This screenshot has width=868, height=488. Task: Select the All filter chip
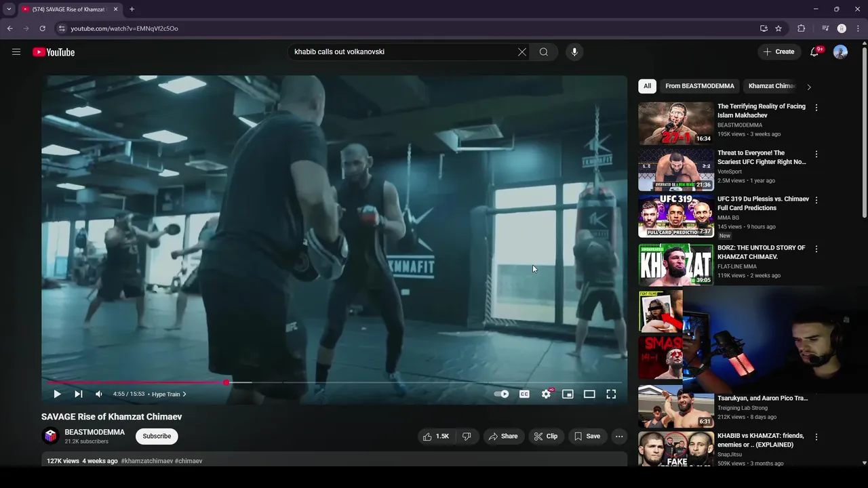(648, 86)
